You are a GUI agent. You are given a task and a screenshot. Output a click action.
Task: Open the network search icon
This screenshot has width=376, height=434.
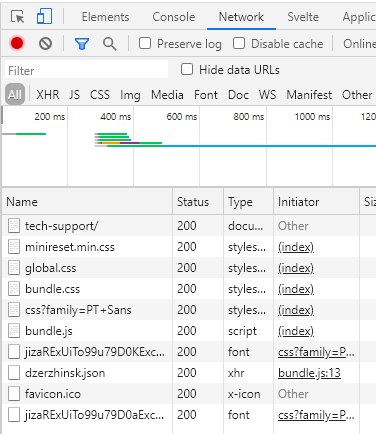[110, 44]
